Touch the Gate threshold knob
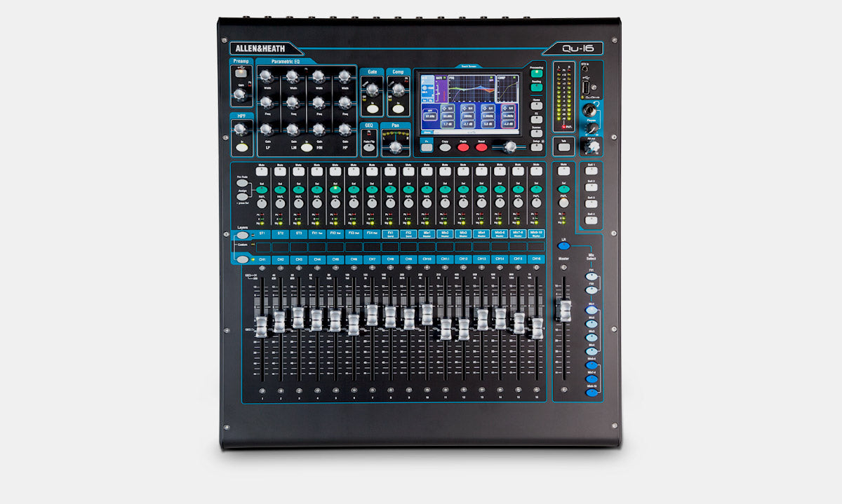The height and width of the screenshot is (504, 842). point(371,90)
